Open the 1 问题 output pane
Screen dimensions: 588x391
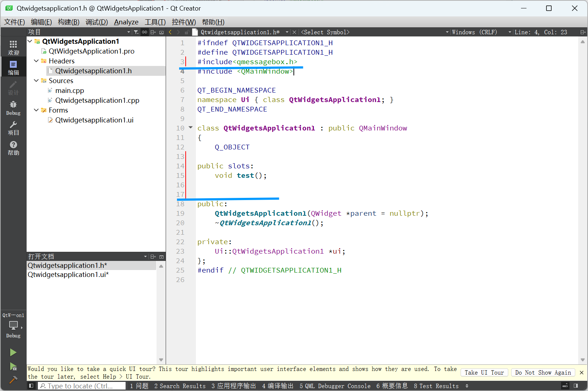tap(139, 386)
